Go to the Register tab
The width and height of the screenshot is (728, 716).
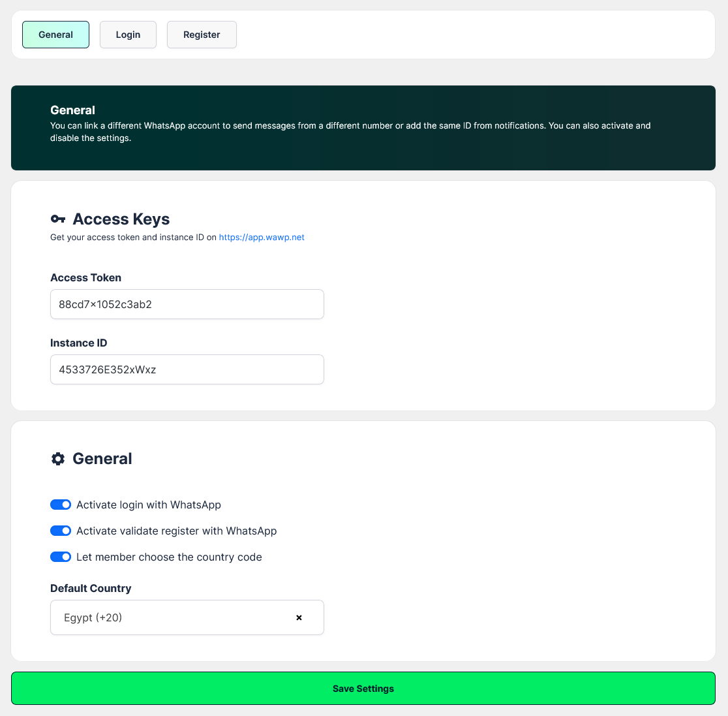coord(202,35)
